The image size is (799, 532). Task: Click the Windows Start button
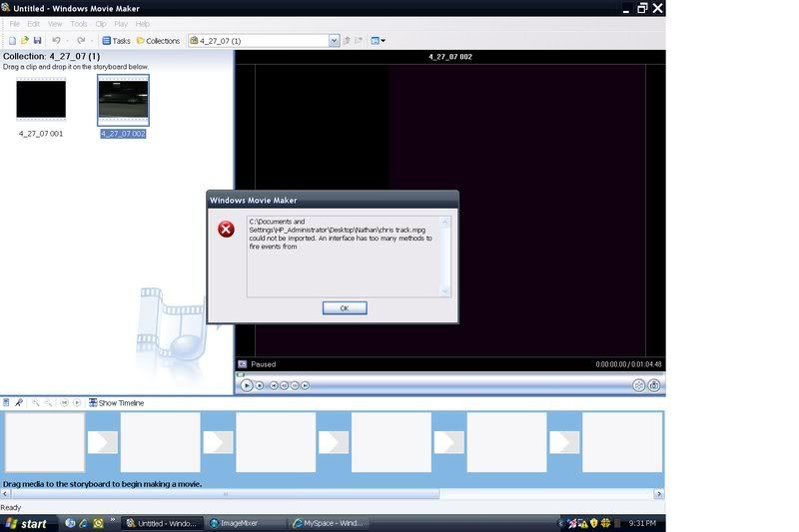click(26, 523)
